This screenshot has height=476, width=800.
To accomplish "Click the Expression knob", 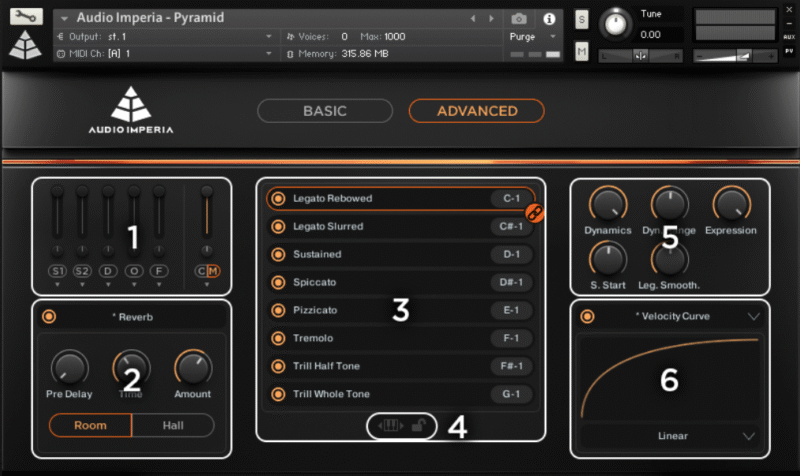I will (732, 204).
